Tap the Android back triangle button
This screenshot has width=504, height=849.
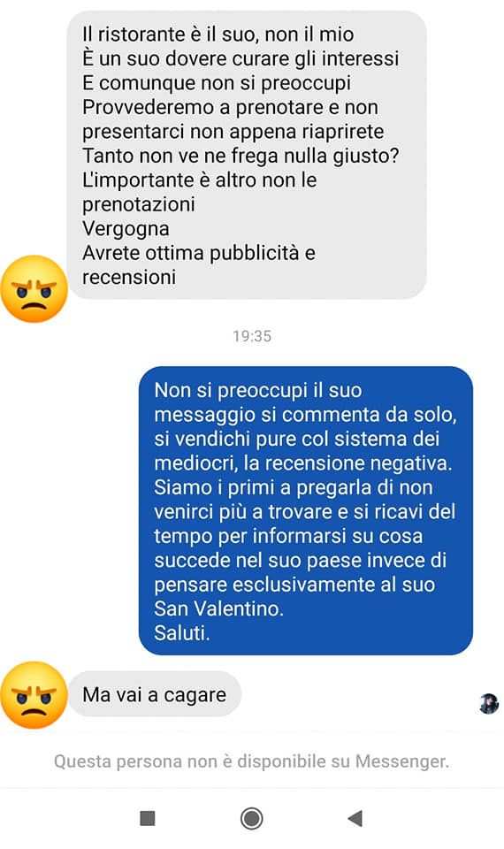355,818
